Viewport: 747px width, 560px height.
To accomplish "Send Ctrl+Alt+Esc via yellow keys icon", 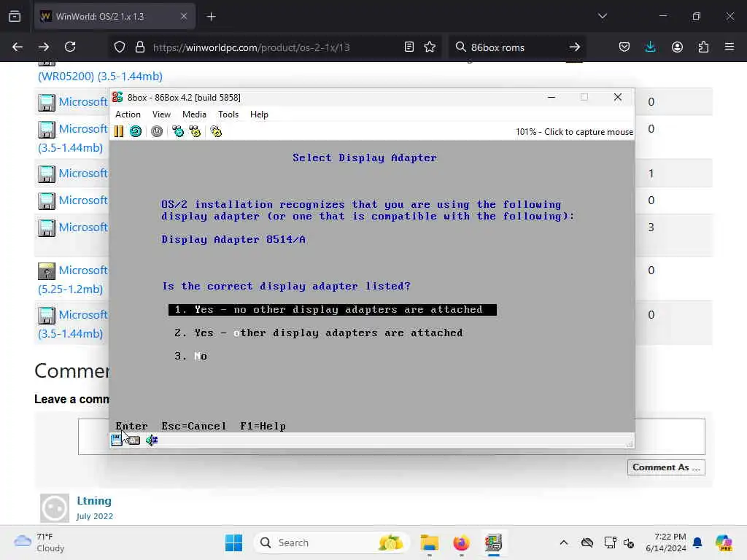I will 195,131.
